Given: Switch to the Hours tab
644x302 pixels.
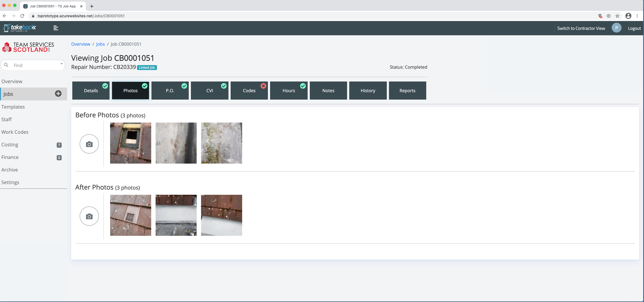Looking at the screenshot, I should 289,91.
